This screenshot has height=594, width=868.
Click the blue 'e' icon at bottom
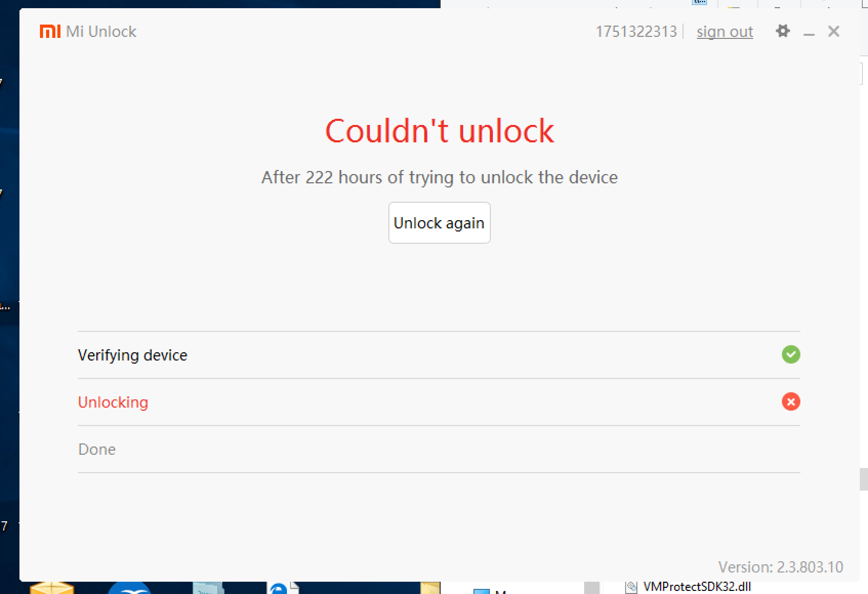coord(278,588)
